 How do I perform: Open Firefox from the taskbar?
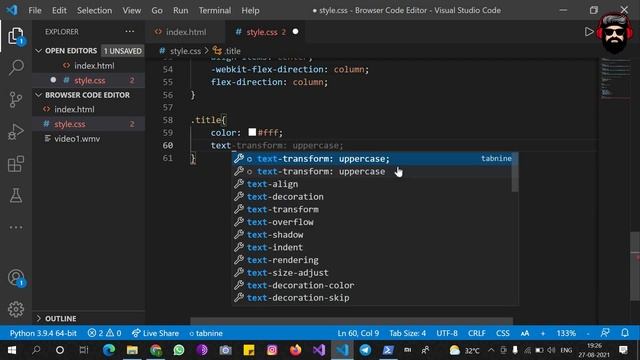[x=296, y=350]
